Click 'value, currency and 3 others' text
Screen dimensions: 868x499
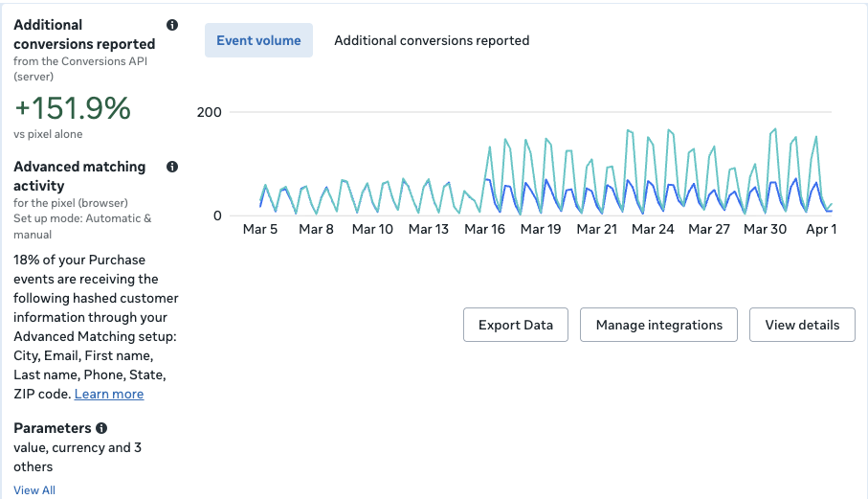78,457
